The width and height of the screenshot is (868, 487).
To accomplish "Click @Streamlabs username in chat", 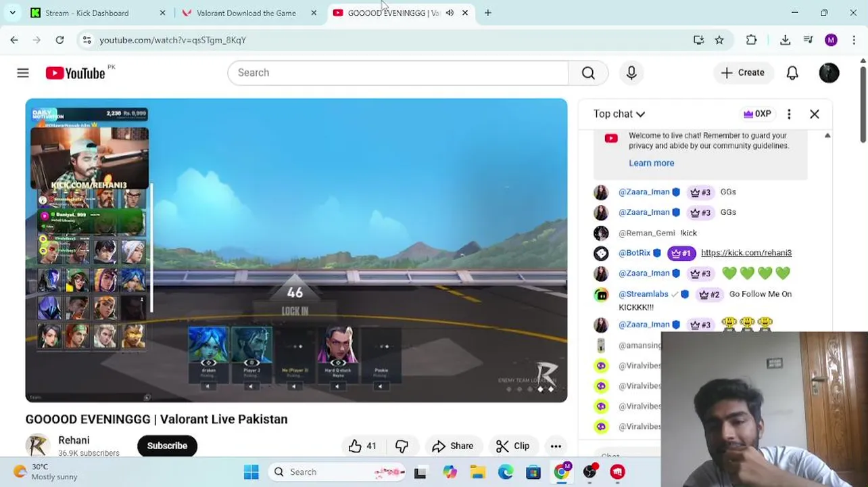I will tap(643, 294).
